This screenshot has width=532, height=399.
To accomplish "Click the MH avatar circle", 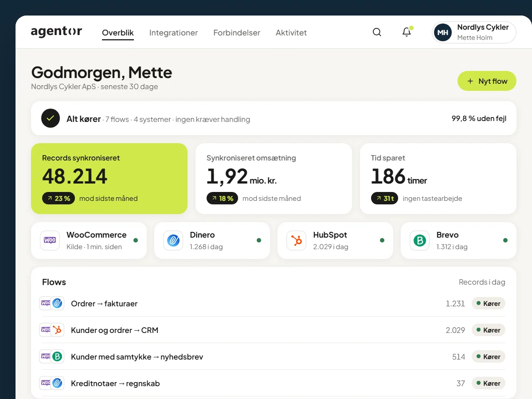I will 442,32.
